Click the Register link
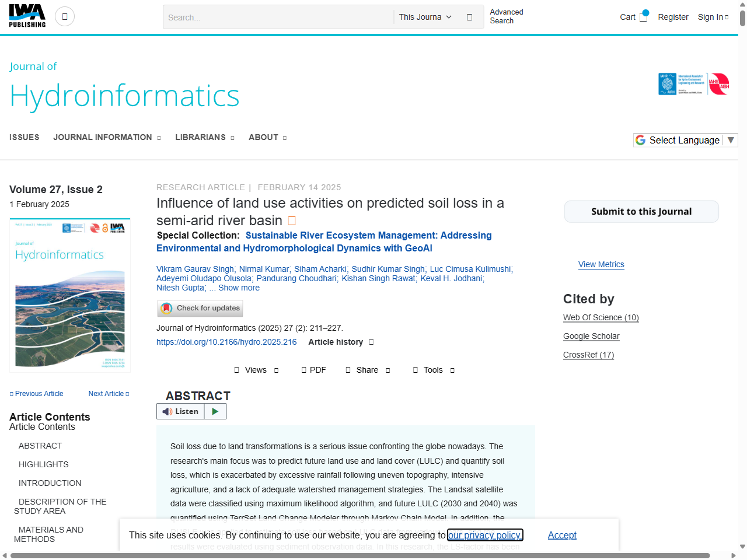747x560 pixels. [x=673, y=17]
